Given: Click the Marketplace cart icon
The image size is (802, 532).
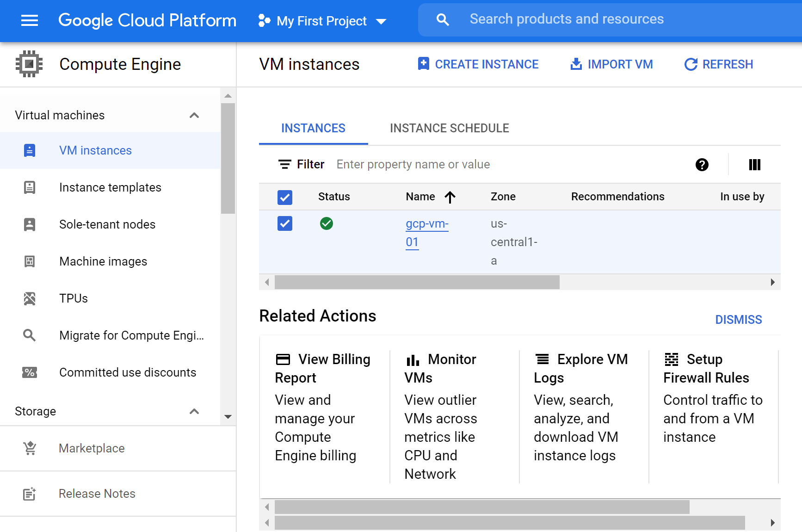Looking at the screenshot, I should click(x=30, y=448).
